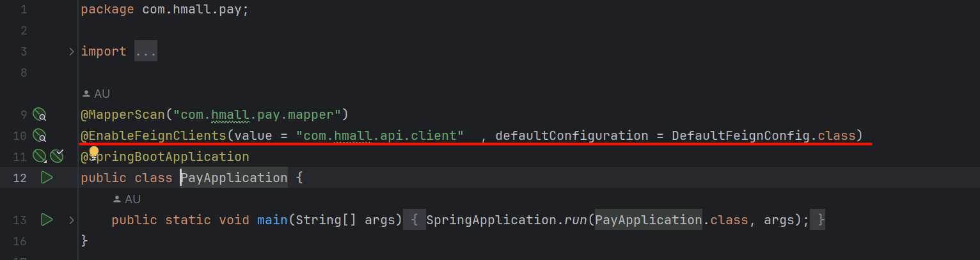Click the value attribute in @EnableFeignClients

tap(253, 135)
